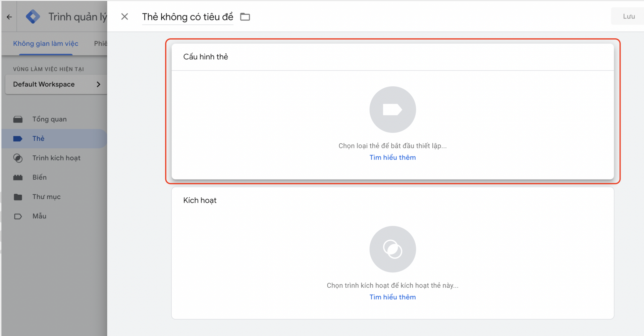Click the gray tag type icon
644x336 pixels.
pyautogui.click(x=392, y=110)
